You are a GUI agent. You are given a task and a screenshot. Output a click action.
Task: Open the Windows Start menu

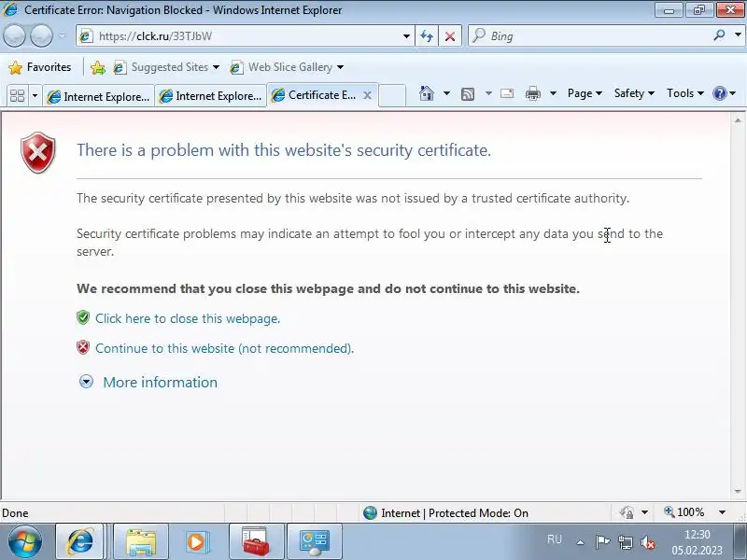point(25,541)
